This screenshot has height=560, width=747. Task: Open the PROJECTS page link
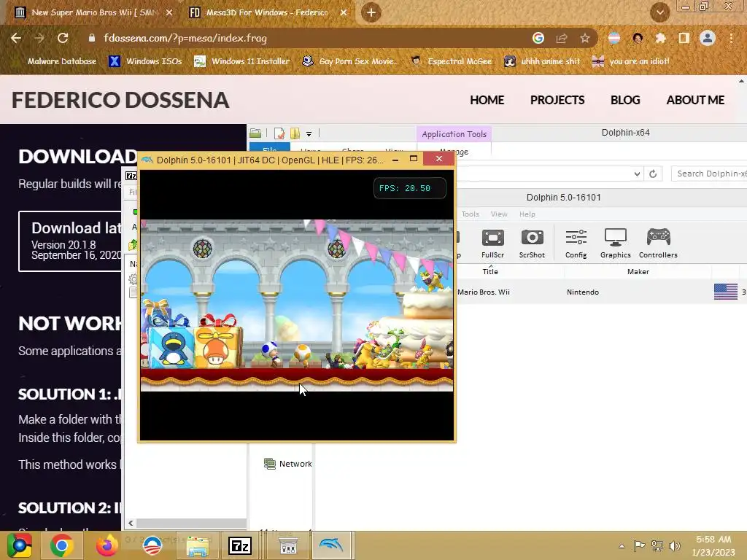[557, 100]
